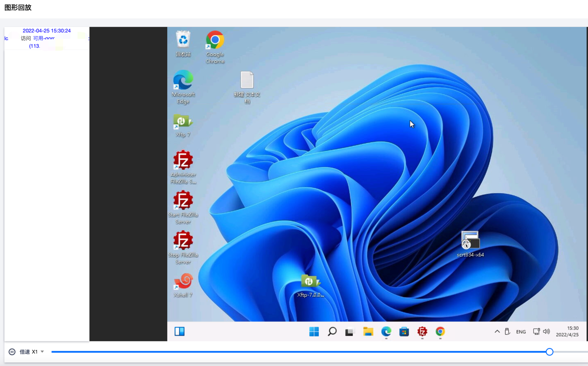The height and width of the screenshot is (366, 588).
Task: Open Microsoft Store from the taskbar
Action: coord(404,331)
